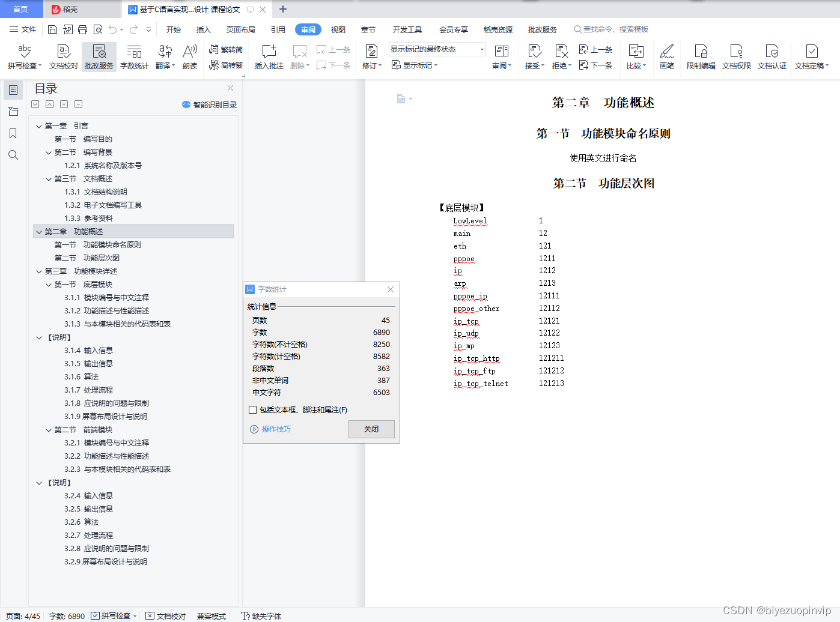Open the 显示标记的最终状态 dropdown

[x=437, y=49]
